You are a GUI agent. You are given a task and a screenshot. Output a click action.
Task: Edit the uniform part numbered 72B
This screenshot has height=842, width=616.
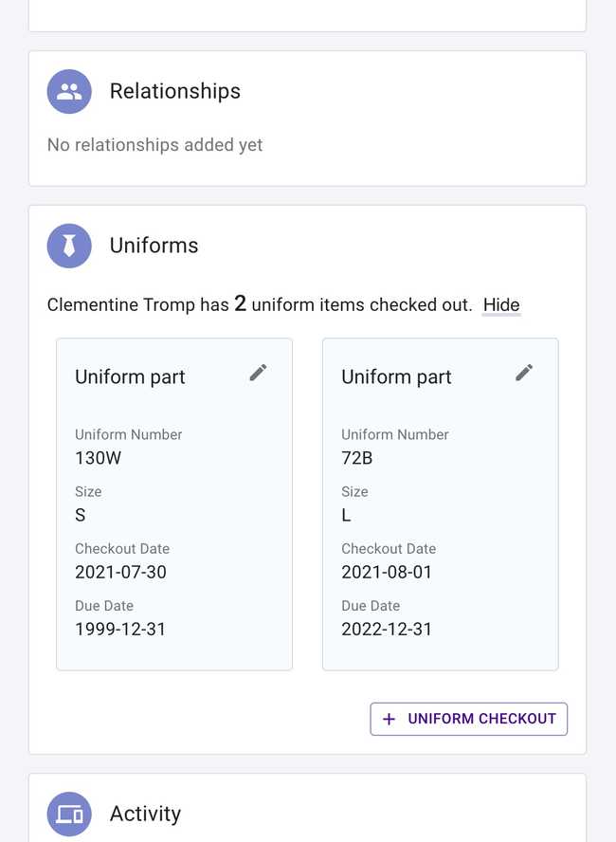524,373
